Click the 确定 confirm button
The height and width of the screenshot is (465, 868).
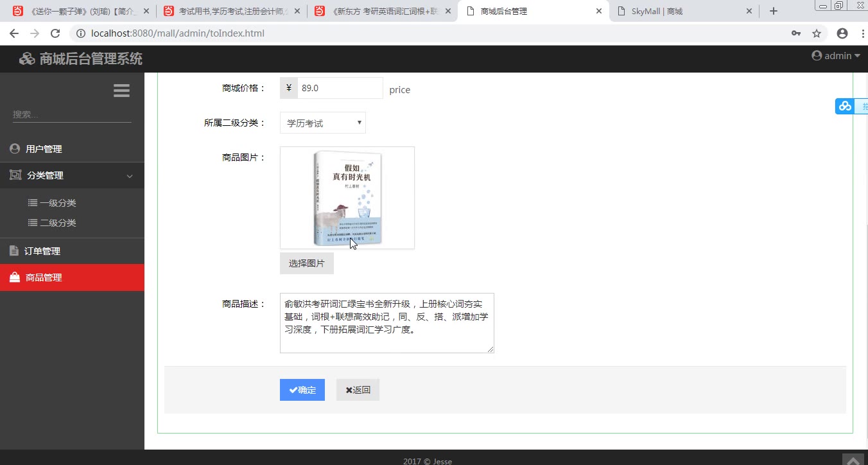302,390
